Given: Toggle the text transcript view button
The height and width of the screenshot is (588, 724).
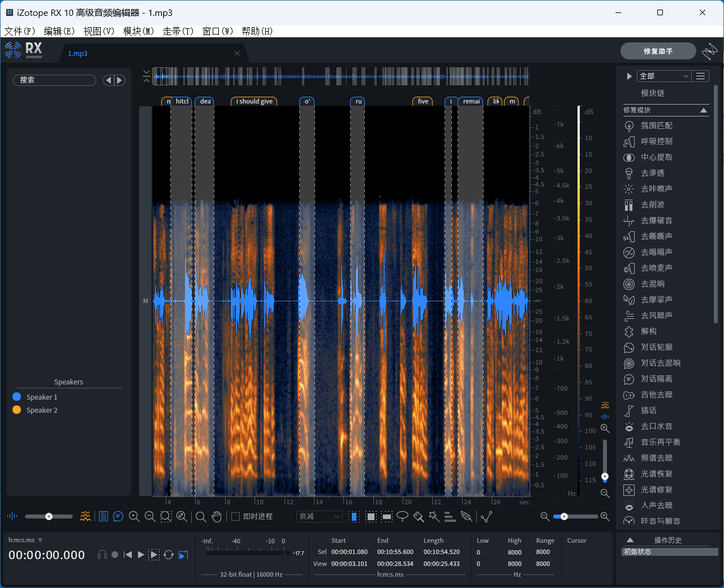Looking at the screenshot, I should tap(118, 516).
